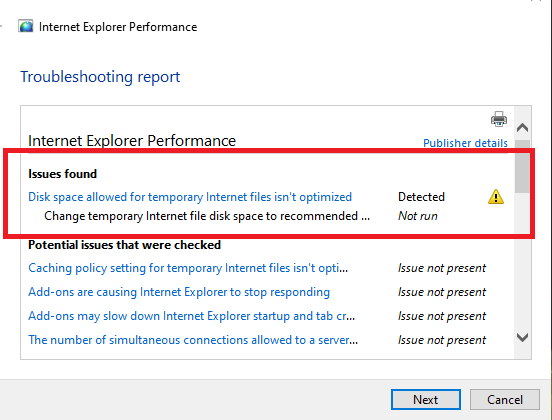Screen dimensions: 552x420
Task: Click the Next button
Action: tap(426, 400)
